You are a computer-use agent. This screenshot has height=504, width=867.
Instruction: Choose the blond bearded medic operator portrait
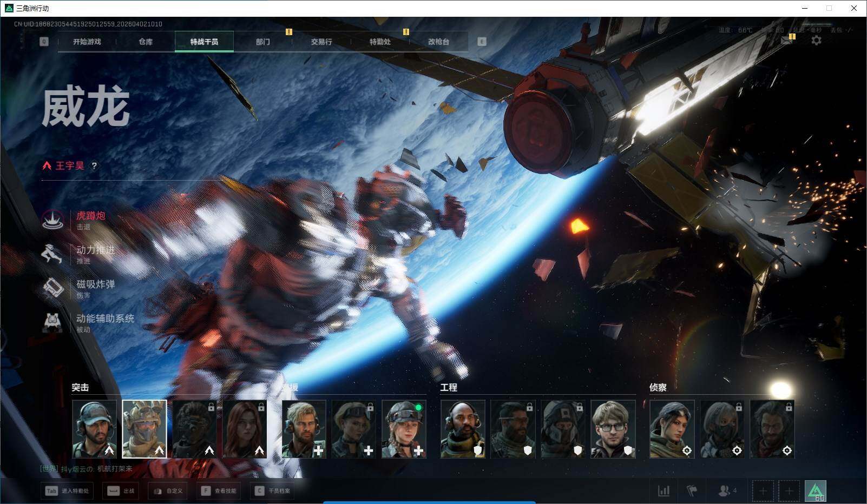point(304,429)
